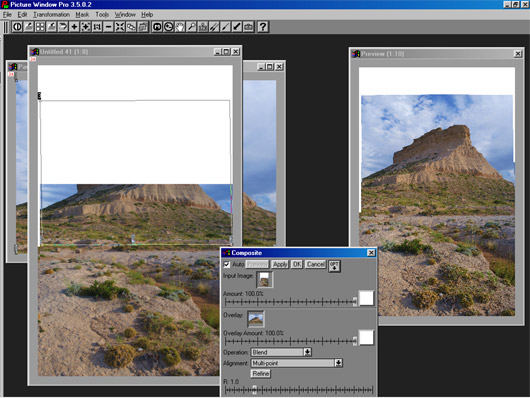
Task: Close the Composite dialog
Action: (371, 253)
